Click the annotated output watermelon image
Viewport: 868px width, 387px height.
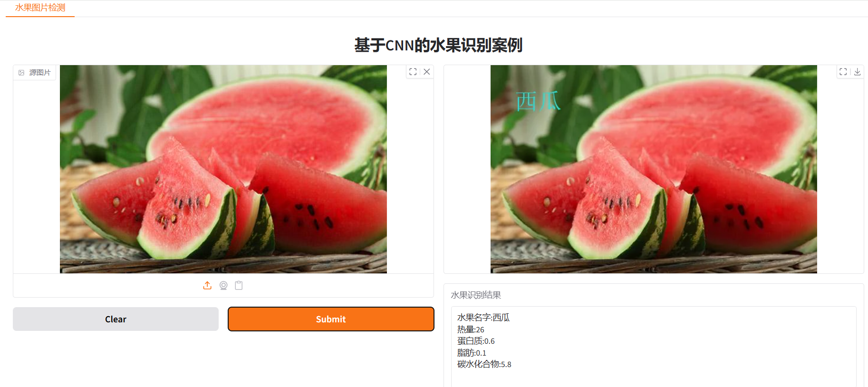pos(654,169)
